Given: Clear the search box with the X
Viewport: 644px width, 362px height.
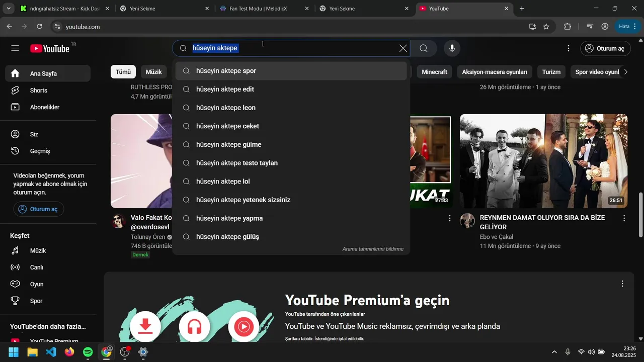Looking at the screenshot, I should [403, 48].
